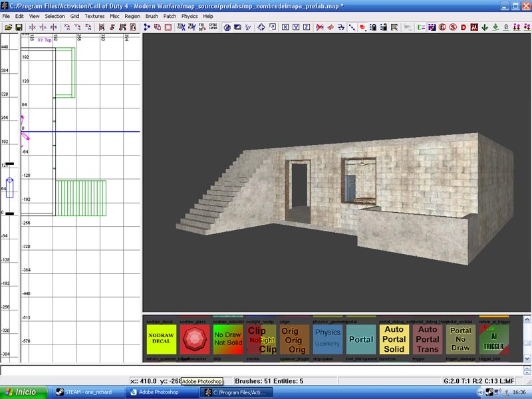The image size is (532, 399).
Task: Open the Brush menu
Action: coord(152,16)
